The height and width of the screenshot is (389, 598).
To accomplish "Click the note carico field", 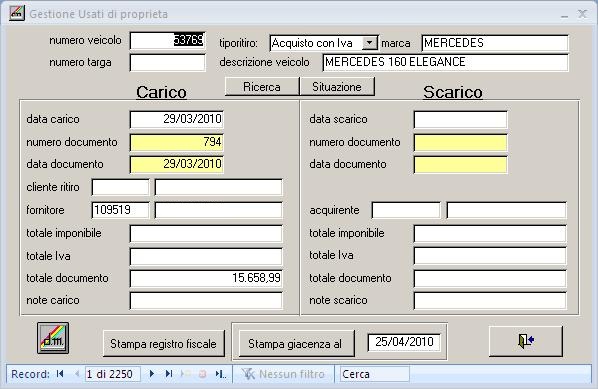I will tap(206, 301).
